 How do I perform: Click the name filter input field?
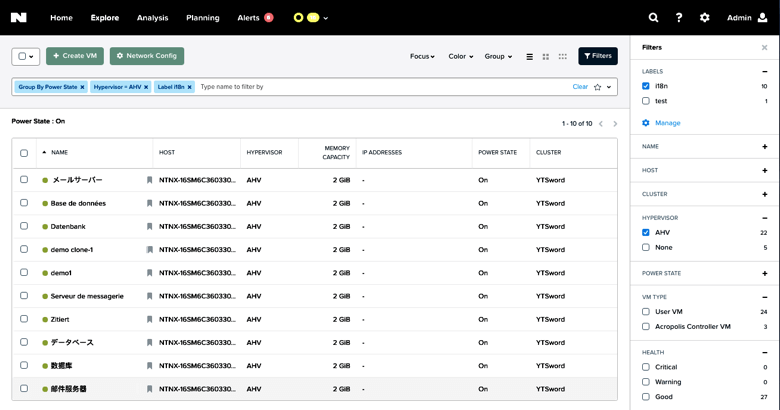pos(380,87)
